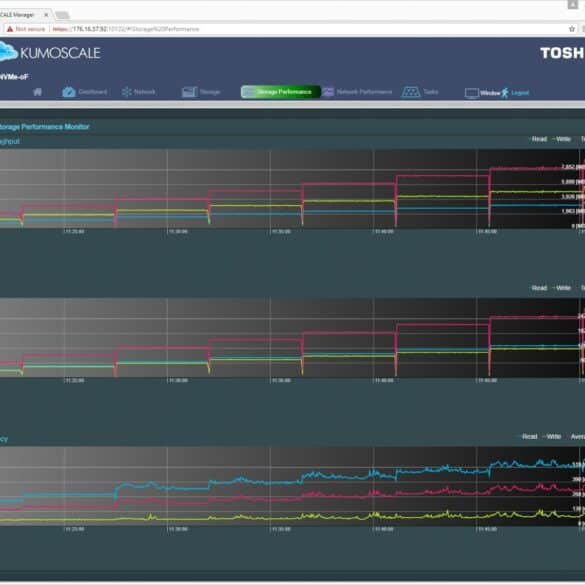Open a new browser tab
The image size is (585, 585).
coord(62,15)
